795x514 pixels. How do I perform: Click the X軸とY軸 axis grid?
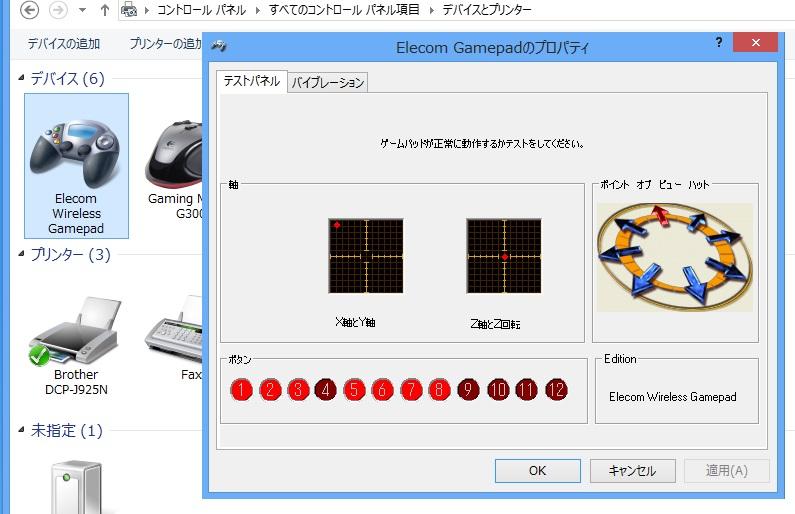[x=366, y=256]
